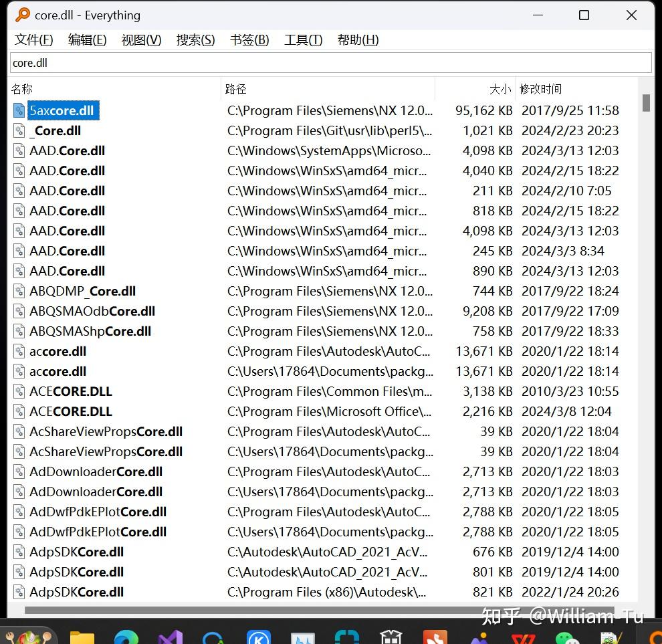
Task: Open the 搜索(S) menu
Action: click(195, 40)
